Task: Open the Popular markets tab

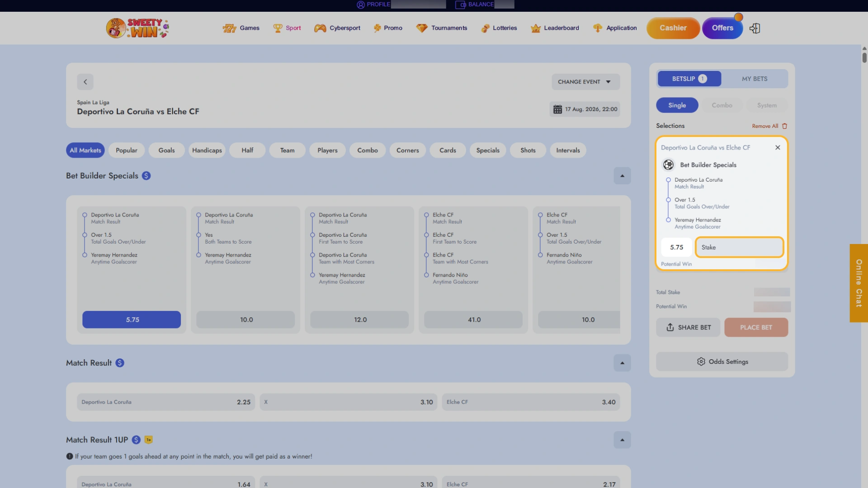Action: click(127, 150)
